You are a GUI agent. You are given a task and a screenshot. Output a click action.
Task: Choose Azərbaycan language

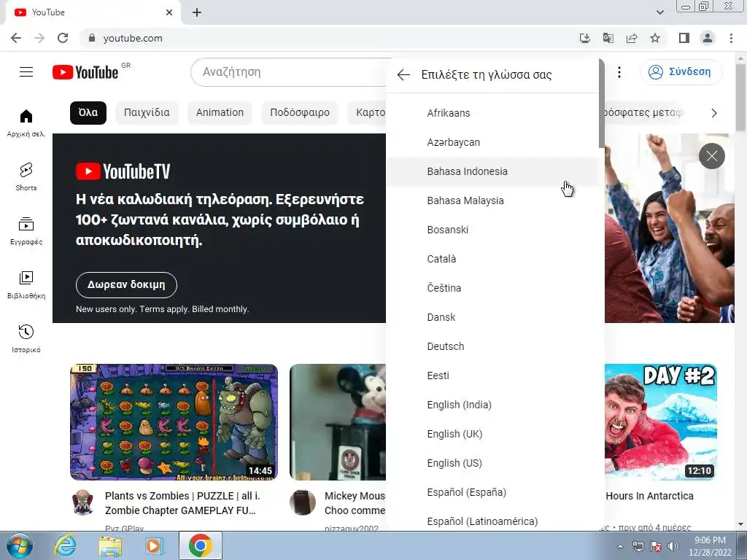click(492, 142)
